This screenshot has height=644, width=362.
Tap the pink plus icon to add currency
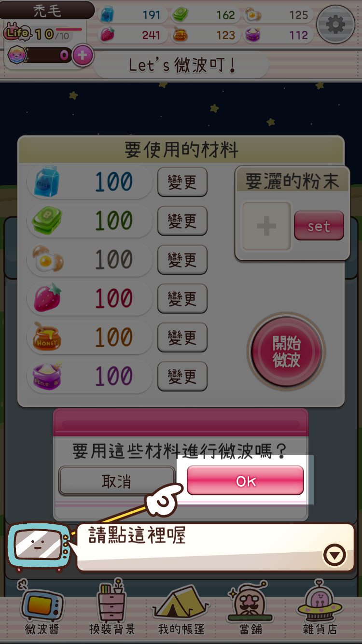(x=83, y=56)
